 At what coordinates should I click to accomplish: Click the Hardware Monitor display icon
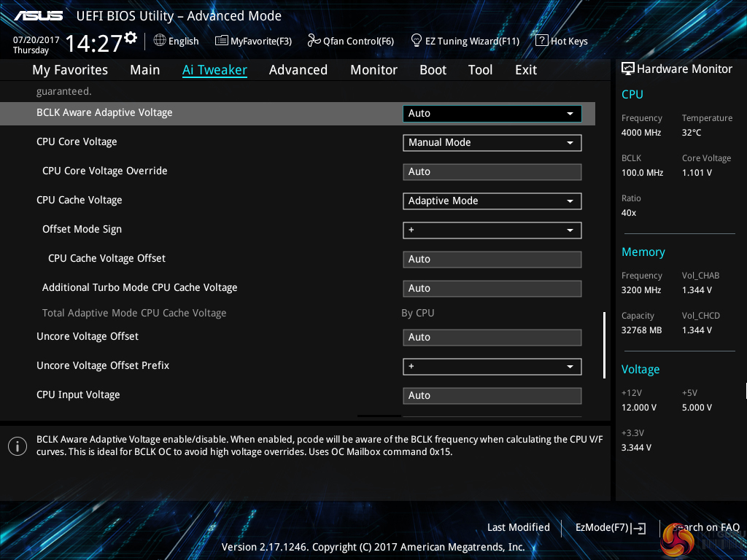[x=627, y=69]
